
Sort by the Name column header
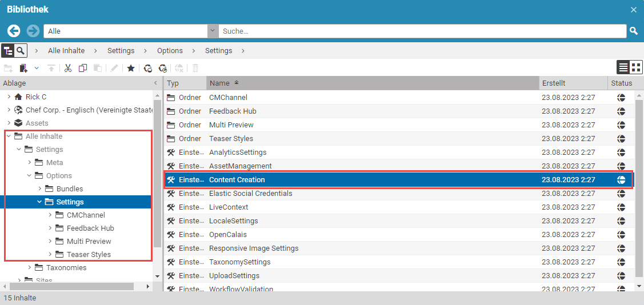pyautogui.click(x=373, y=83)
